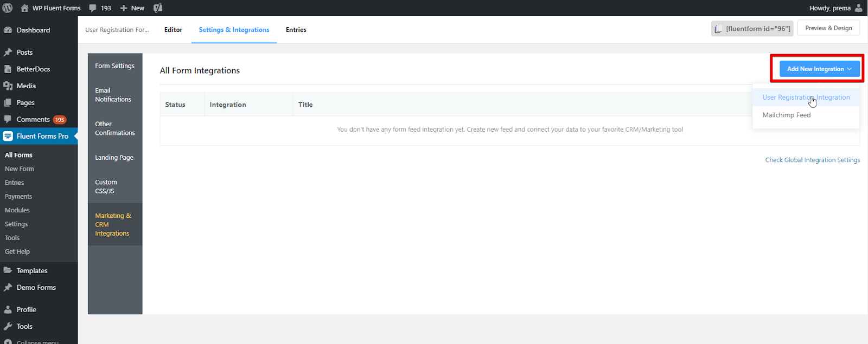Click the Collapse menu arrow icon
868x344 pixels.
coord(8,341)
